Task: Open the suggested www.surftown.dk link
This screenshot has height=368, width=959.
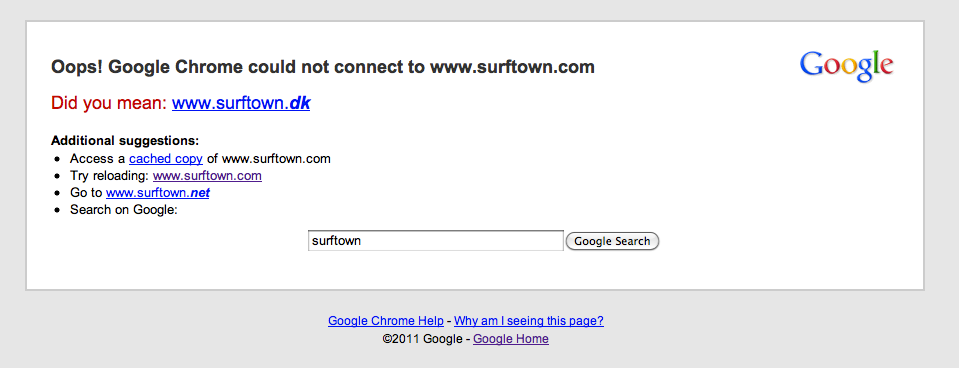Action: [x=241, y=103]
